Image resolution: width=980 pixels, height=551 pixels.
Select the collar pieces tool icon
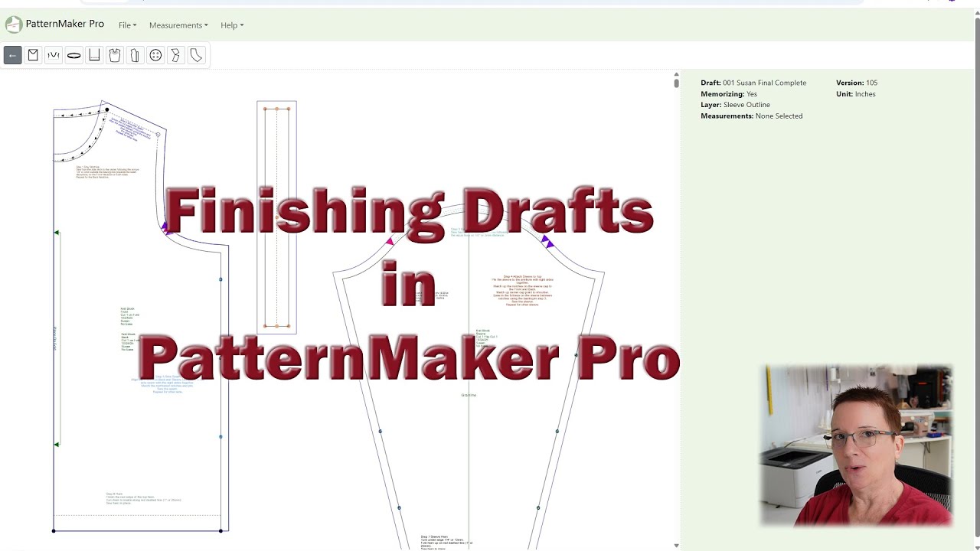176,55
